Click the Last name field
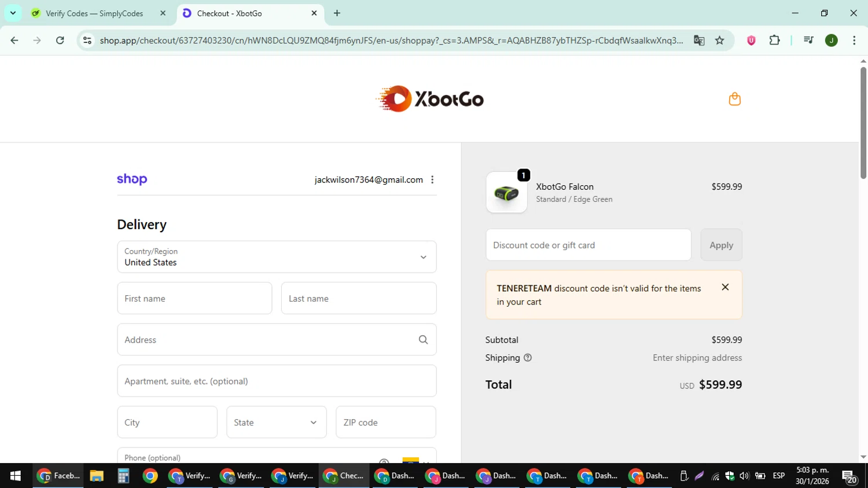Image resolution: width=868 pixels, height=488 pixels. 359,299
